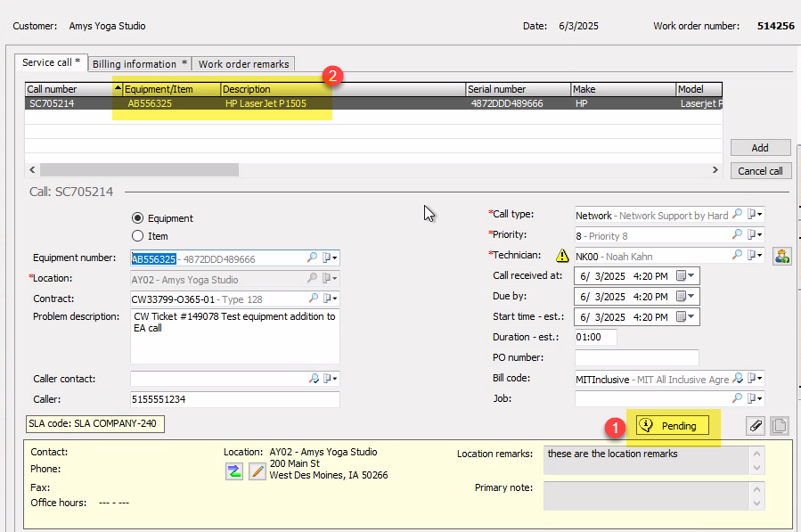Open Call type lookup magnifier
Viewport: 801px width, 532px height.
(x=737, y=214)
